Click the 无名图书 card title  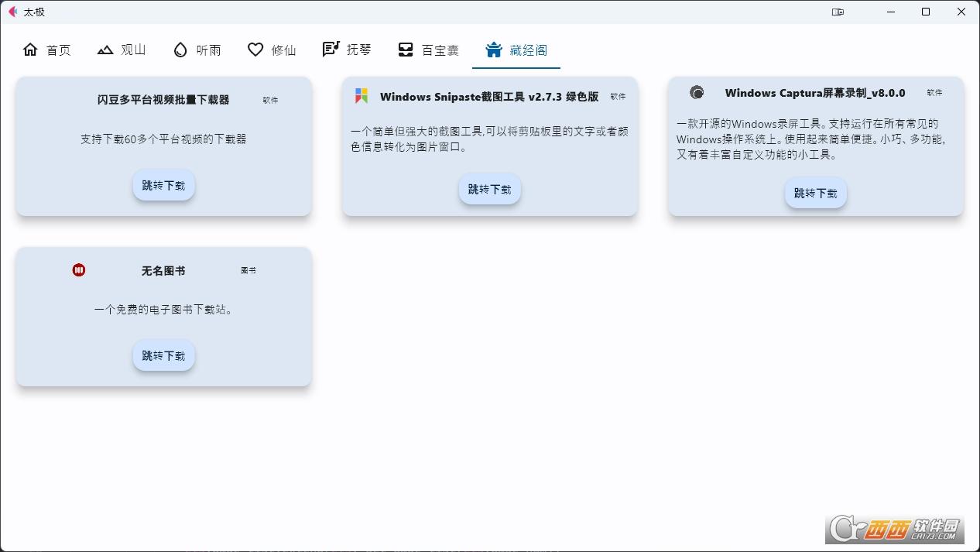click(163, 271)
